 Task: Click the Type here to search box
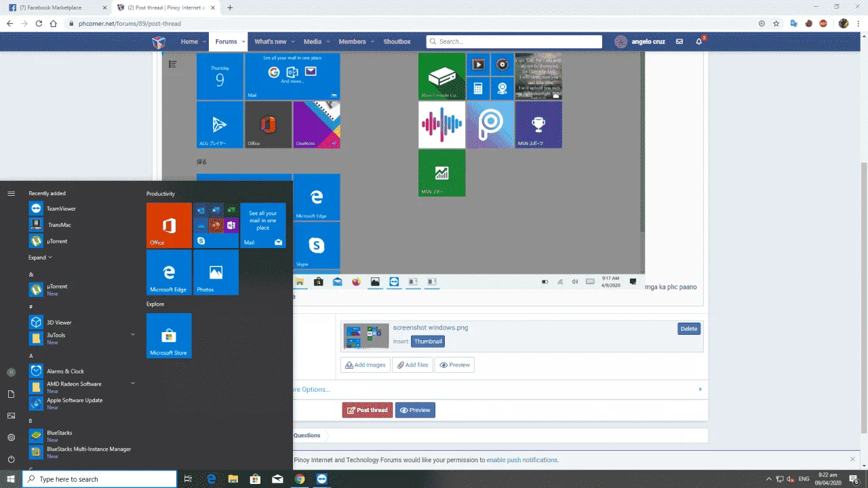pyautogui.click(x=100, y=479)
